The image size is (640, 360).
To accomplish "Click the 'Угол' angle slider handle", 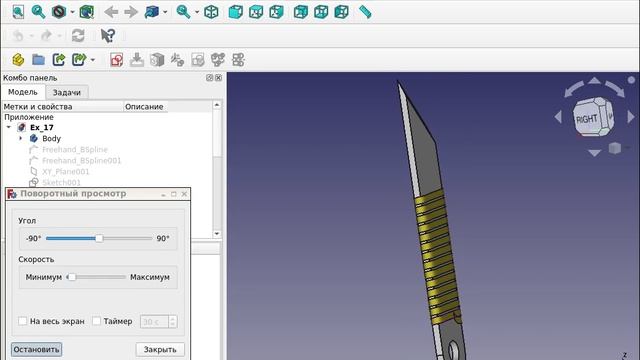I will [99, 238].
